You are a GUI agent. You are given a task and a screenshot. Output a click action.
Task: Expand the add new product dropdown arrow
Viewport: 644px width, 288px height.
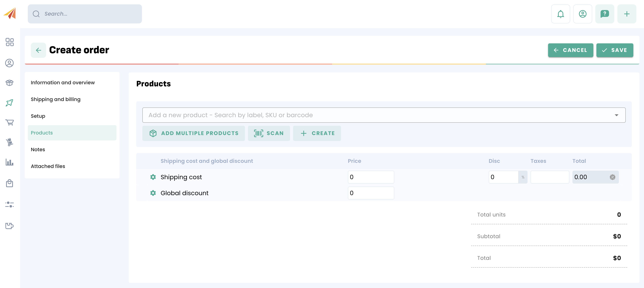pyautogui.click(x=616, y=115)
